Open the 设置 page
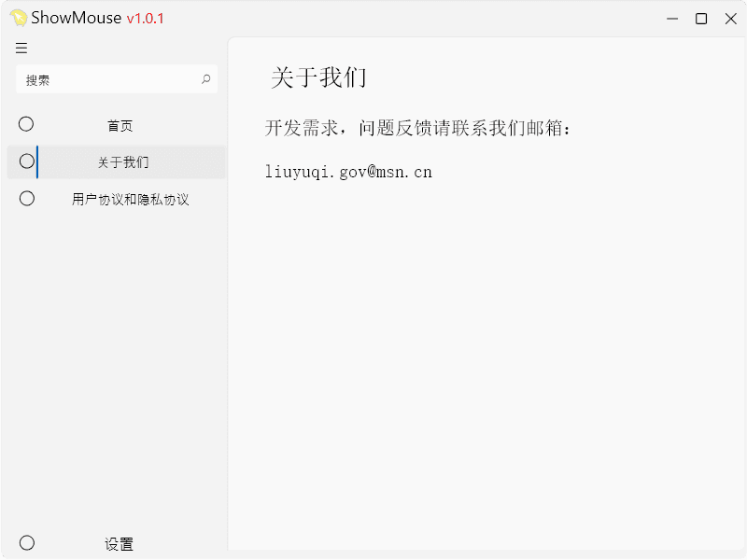The image size is (747, 560). point(117,543)
